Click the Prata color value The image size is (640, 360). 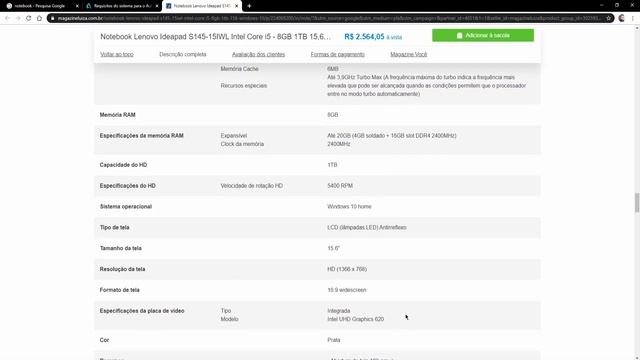click(x=333, y=340)
